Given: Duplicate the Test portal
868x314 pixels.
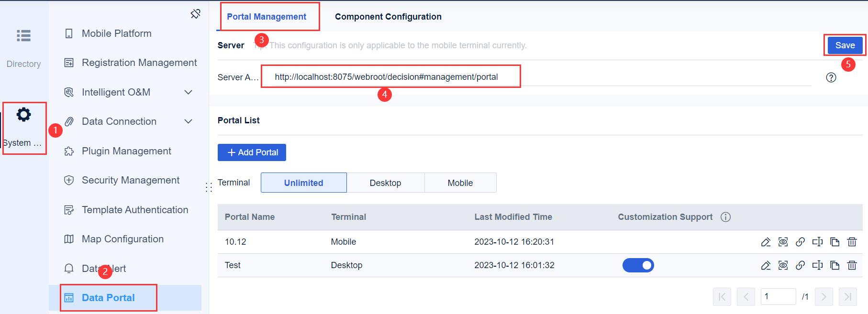Looking at the screenshot, I should pyautogui.click(x=835, y=265).
